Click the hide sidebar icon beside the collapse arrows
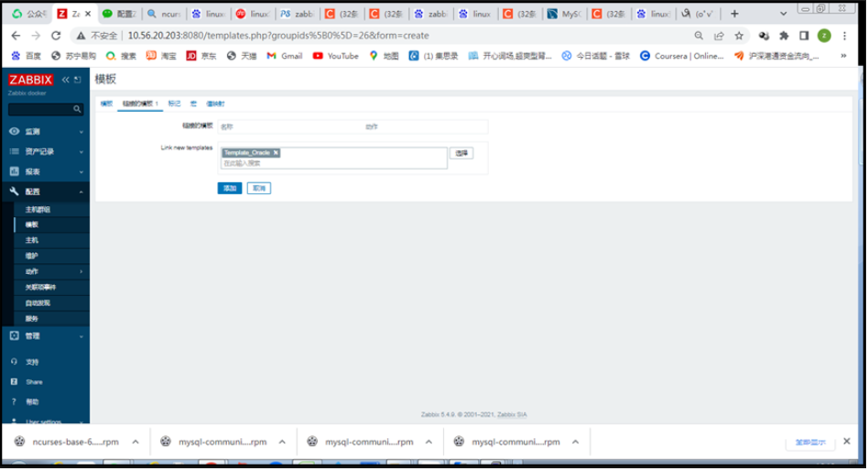 click(78, 80)
